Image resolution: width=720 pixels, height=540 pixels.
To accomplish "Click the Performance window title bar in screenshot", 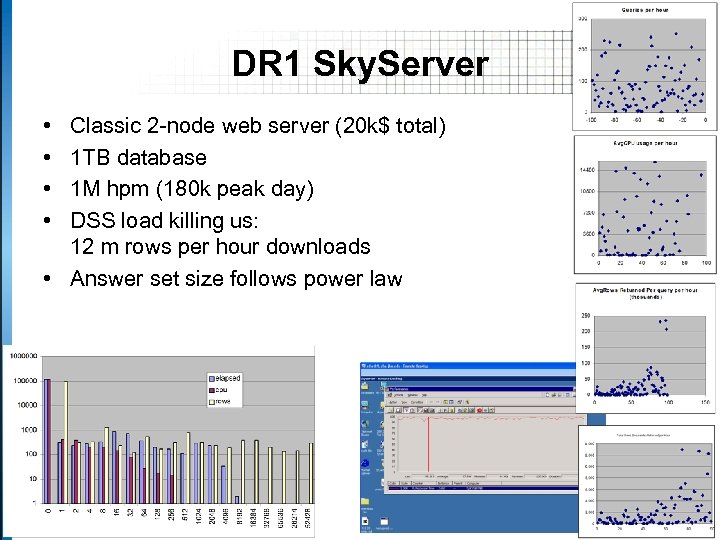I will [481, 389].
